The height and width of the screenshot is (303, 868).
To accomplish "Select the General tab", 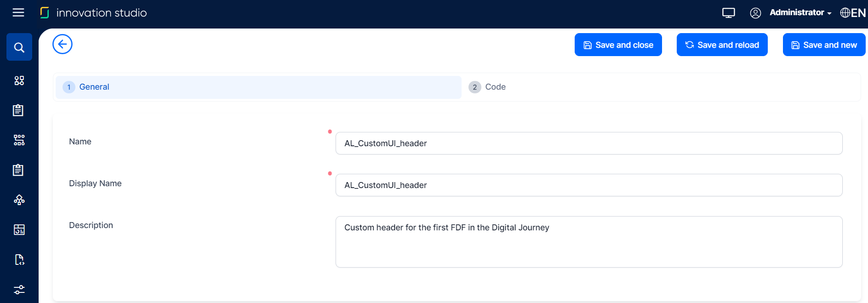I will coord(94,86).
